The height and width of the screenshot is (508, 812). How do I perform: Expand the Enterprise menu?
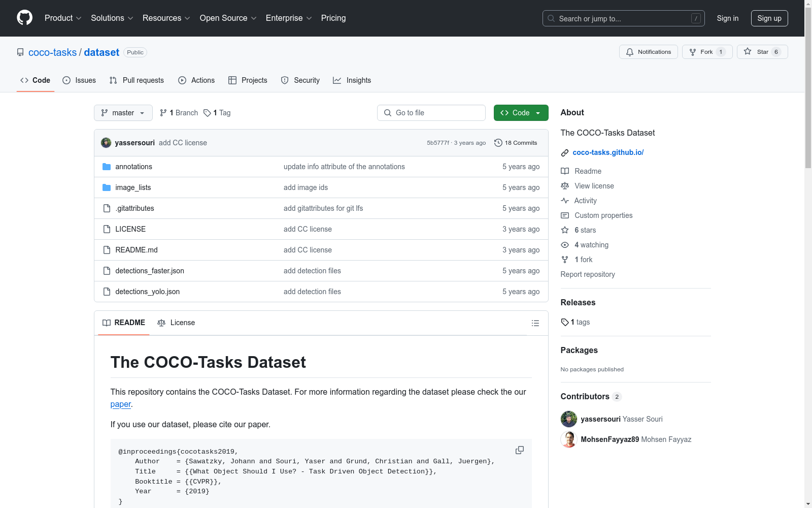[289, 18]
